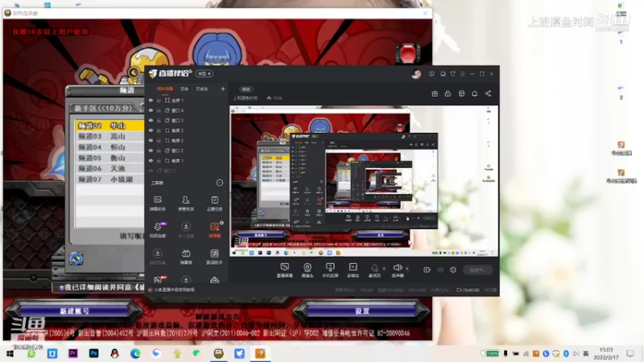Click the gift box icon in the header
This screenshot has width=644, height=362.
click(435, 93)
